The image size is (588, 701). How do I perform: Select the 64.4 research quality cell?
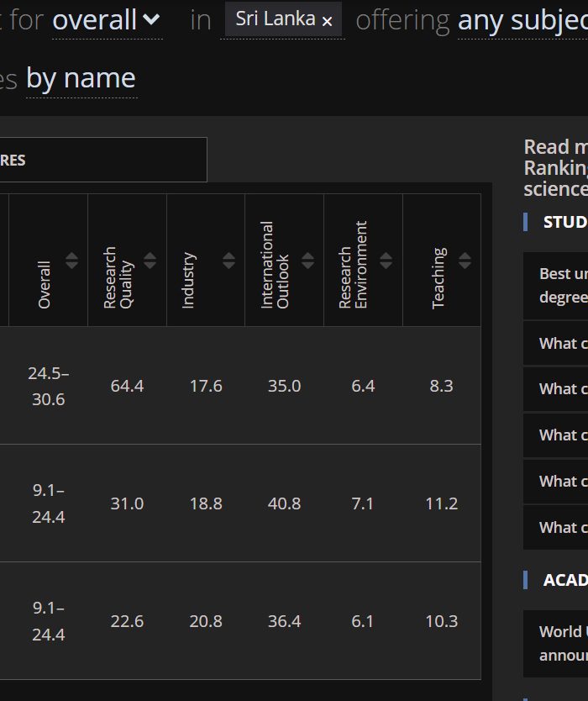127,386
